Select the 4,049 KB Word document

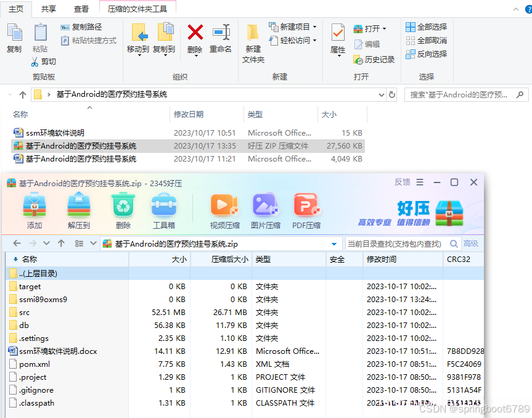coord(188,159)
